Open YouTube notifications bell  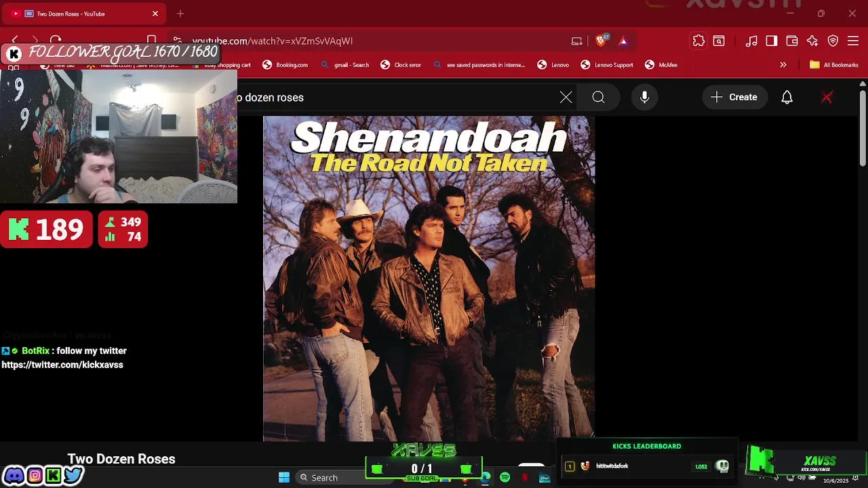pyautogui.click(x=787, y=98)
